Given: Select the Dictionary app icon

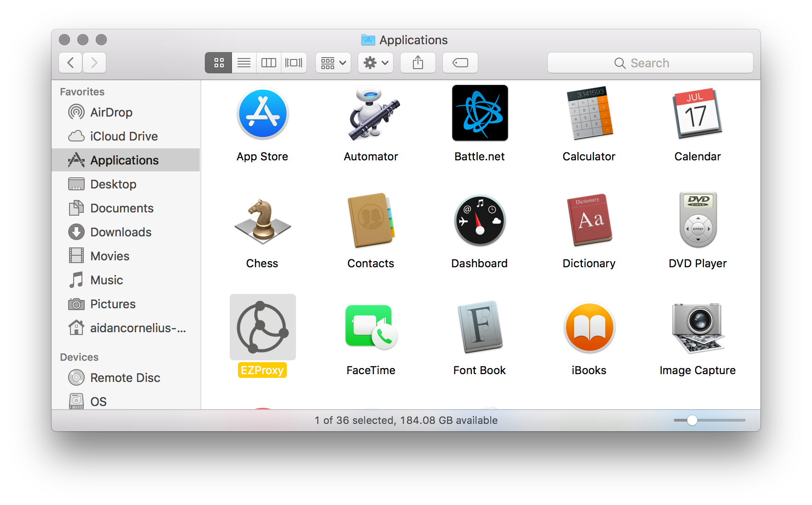Looking at the screenshot, I should click(589, 220).
